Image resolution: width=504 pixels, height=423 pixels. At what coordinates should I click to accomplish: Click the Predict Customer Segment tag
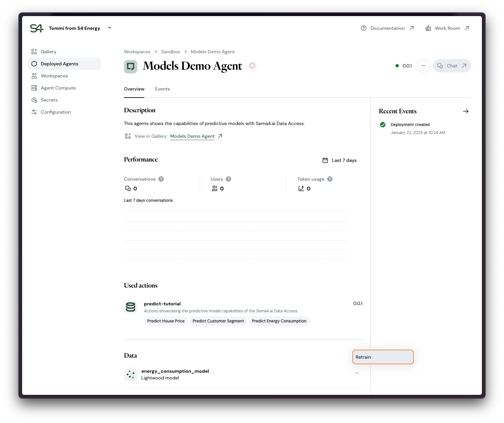click(x=218, y=321)
